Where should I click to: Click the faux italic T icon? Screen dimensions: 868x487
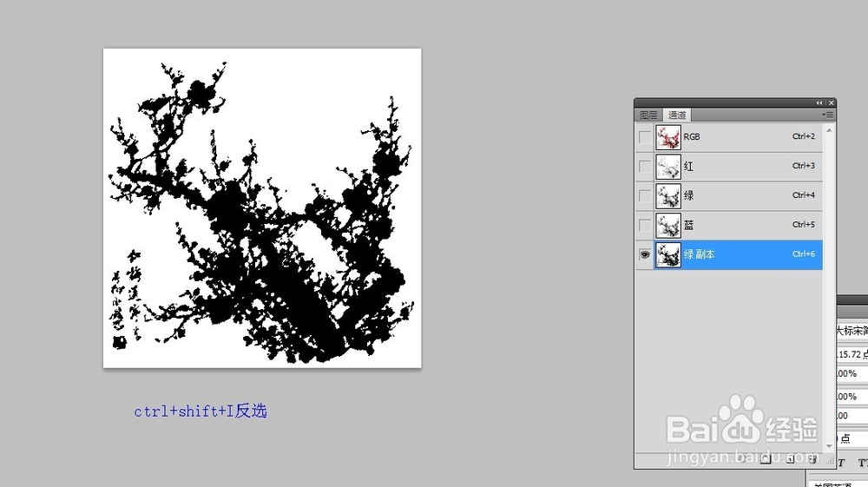pyautogui.click(x=841, y=464)
